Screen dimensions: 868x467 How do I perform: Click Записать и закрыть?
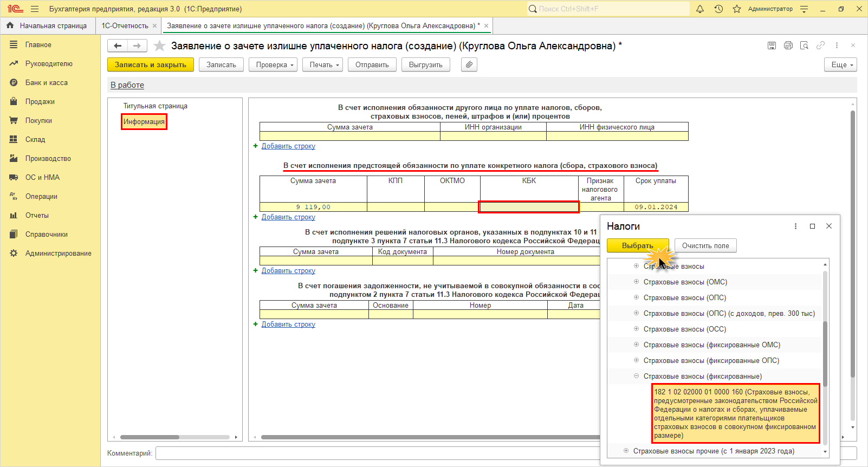tap(151, 64)
